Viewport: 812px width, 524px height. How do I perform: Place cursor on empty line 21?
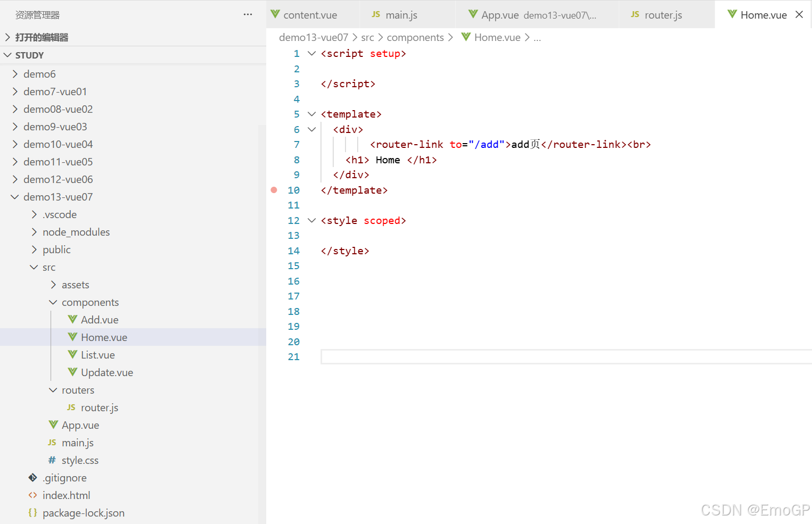coord(566,356)
